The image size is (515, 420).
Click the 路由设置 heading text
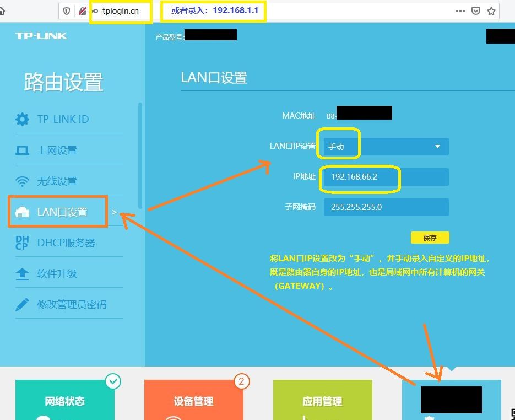pyautogui.click(x=64, y=82)
